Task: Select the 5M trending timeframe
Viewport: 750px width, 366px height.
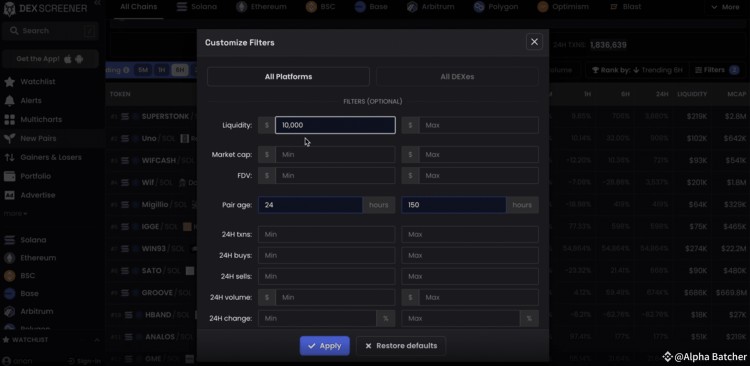Action: point(143,70)
